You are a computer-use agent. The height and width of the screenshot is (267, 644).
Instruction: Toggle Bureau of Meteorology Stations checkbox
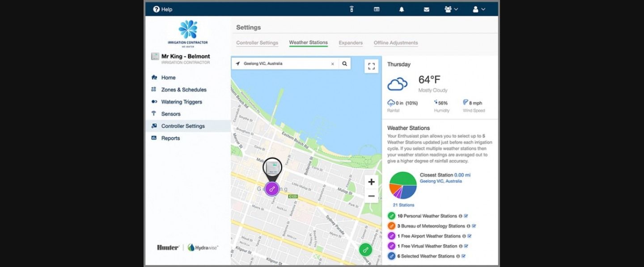[x=474, y=226]
